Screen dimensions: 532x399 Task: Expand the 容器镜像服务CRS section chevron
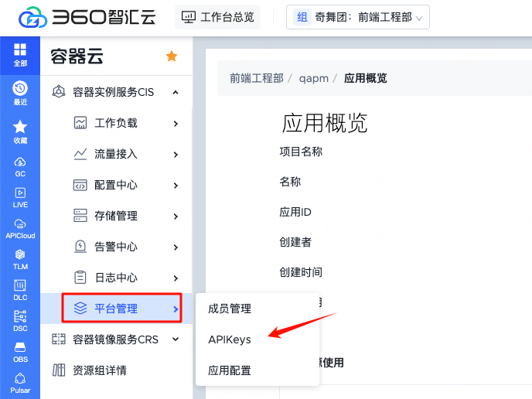click(x=176, y=339)
